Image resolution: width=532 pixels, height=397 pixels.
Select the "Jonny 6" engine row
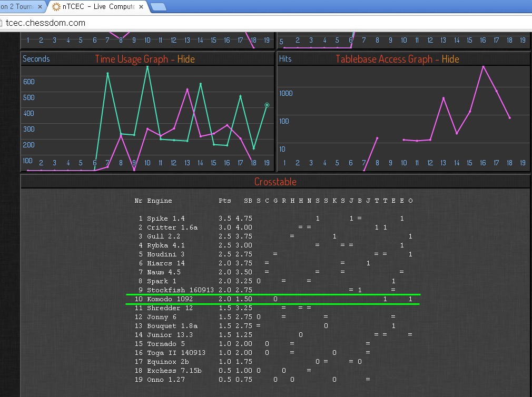[273, 316]
